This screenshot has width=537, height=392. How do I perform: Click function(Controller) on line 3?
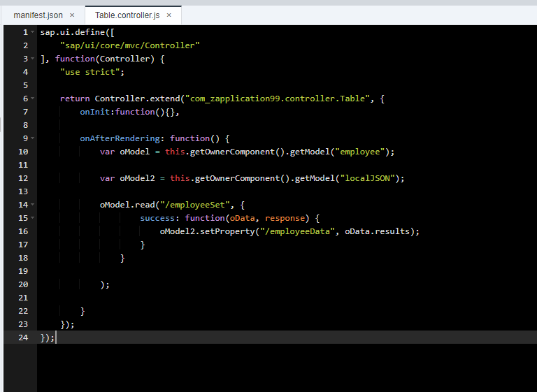[x=105, y=59]
